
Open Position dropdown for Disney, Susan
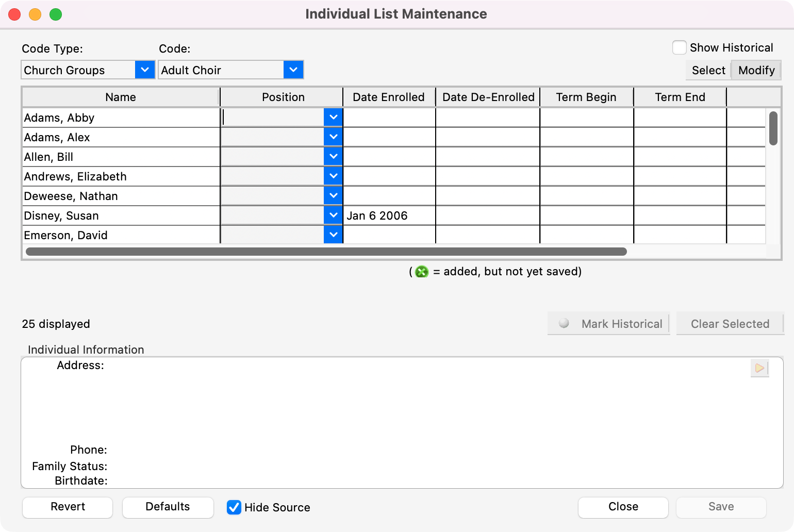pos(334,215)
